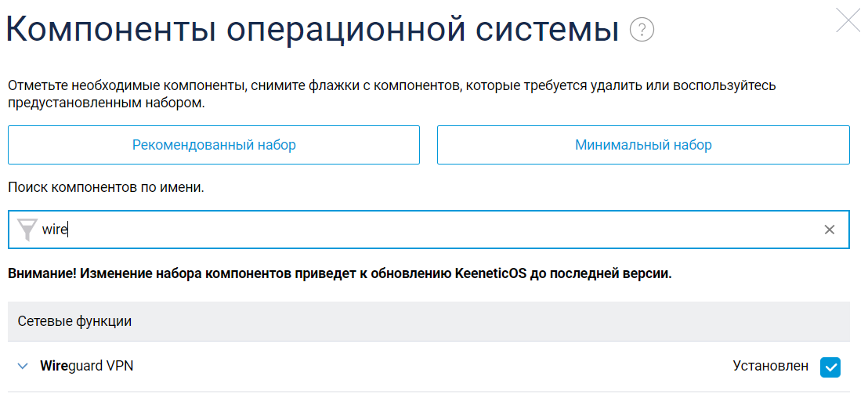
Task: Select the Wireguard VPN component name
Action: coord(87,366)
